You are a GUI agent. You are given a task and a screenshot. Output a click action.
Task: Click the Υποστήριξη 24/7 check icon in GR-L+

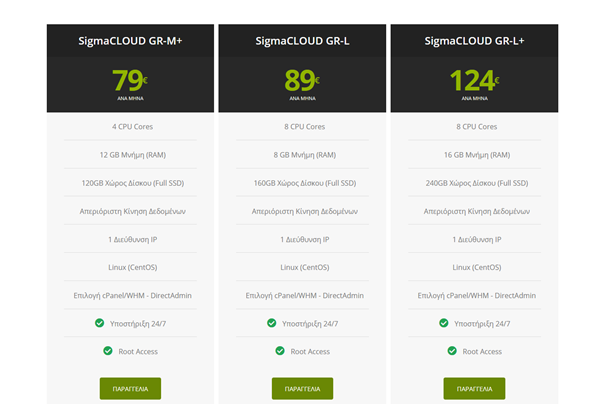444,323
